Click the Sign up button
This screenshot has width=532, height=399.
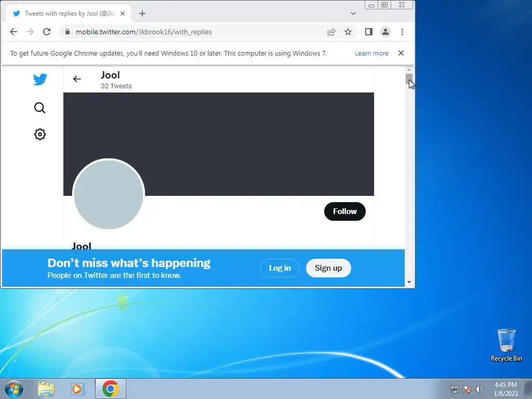328,268
